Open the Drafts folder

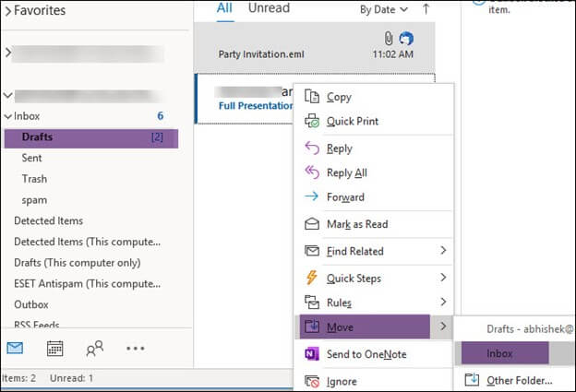pos(91,137)
